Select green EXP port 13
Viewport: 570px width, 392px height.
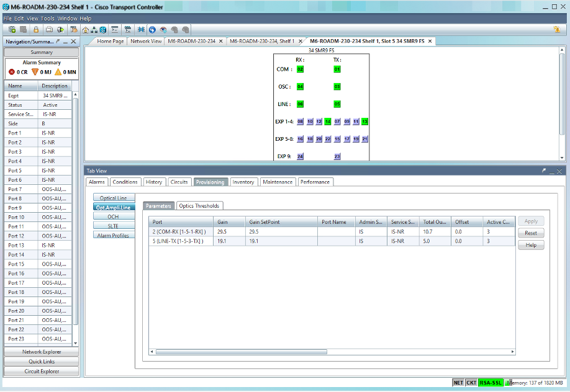pos(364,122)
